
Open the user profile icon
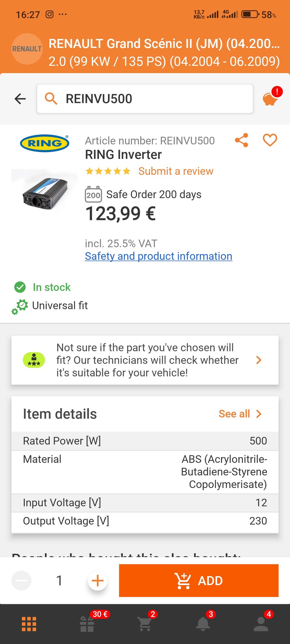(261, 624)
